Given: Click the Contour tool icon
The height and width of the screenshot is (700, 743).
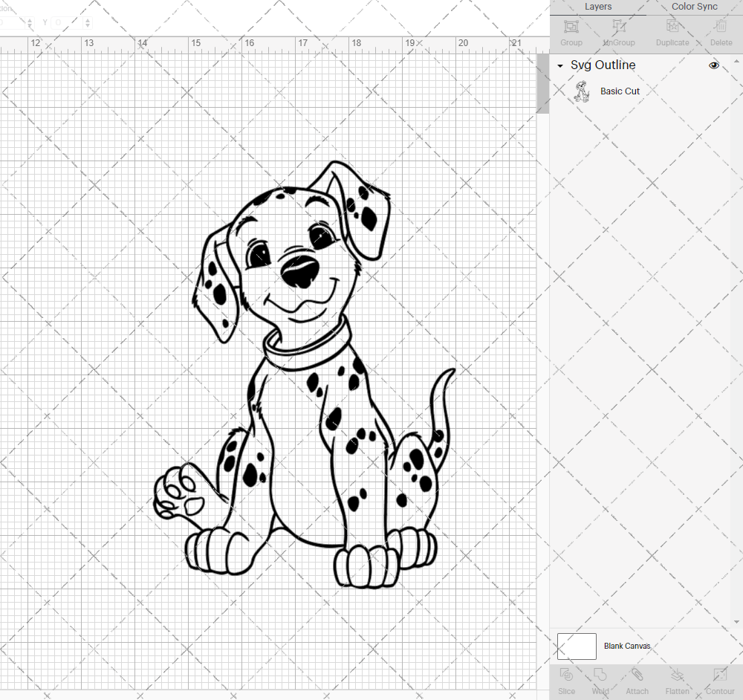Looking at the screenshot, I should point(720,675).
